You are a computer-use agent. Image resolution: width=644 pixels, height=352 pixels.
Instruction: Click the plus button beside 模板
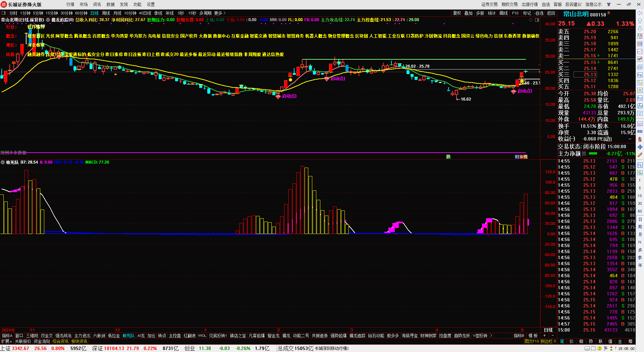(544, 336)
